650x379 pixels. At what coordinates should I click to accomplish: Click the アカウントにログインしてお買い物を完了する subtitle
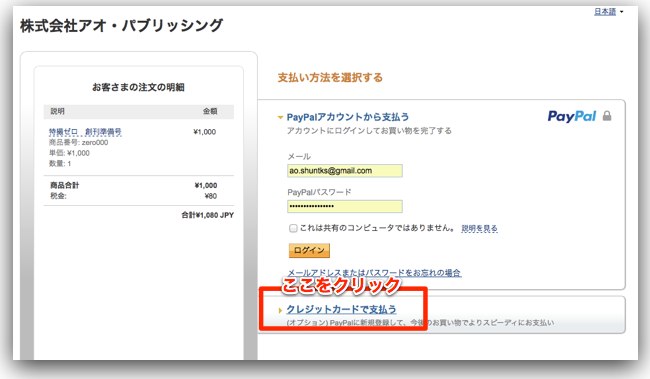pos(369,131)
